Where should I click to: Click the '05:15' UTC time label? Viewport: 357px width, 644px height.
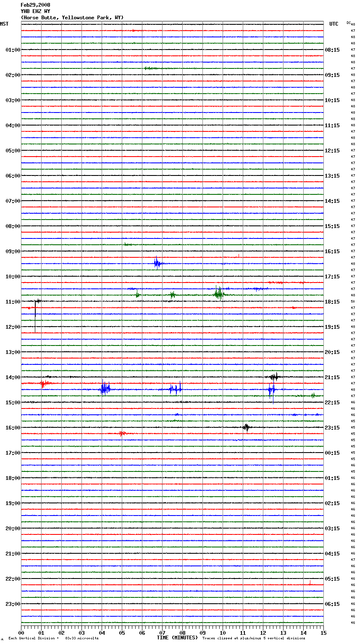click(x=332, y=579)
